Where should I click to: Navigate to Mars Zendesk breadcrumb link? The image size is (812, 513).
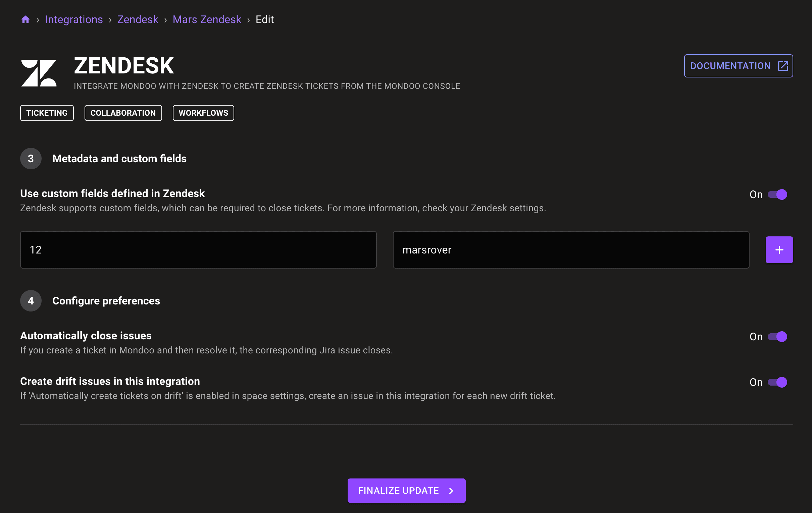tap(207, 19)
